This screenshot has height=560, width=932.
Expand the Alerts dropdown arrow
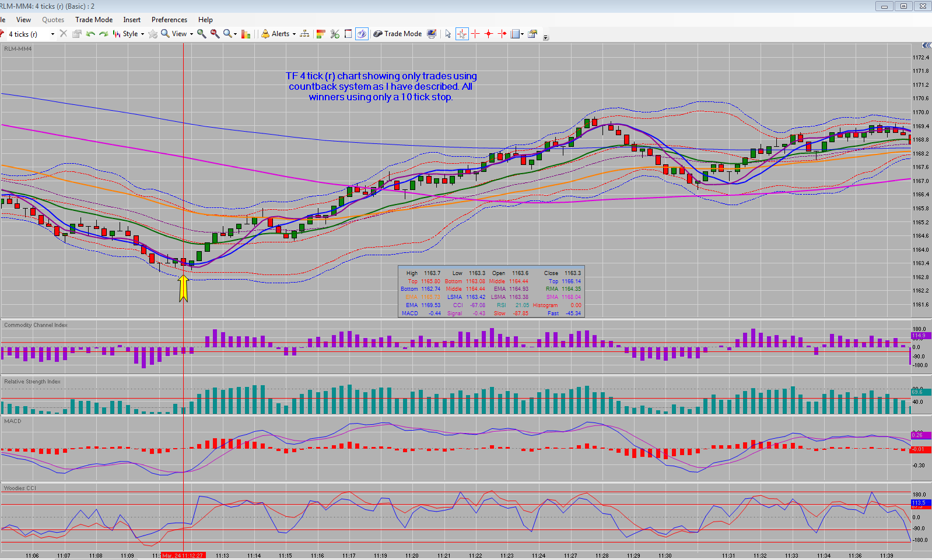[x=294, y=34]
